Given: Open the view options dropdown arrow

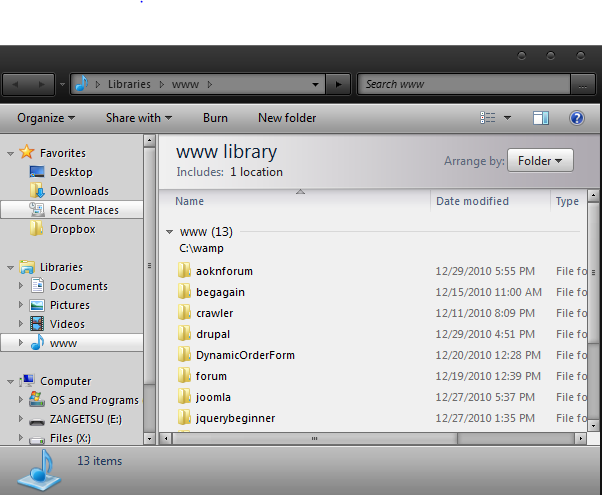Looking at the screenshot, I should pyautogui.click(x=507, y=118).
